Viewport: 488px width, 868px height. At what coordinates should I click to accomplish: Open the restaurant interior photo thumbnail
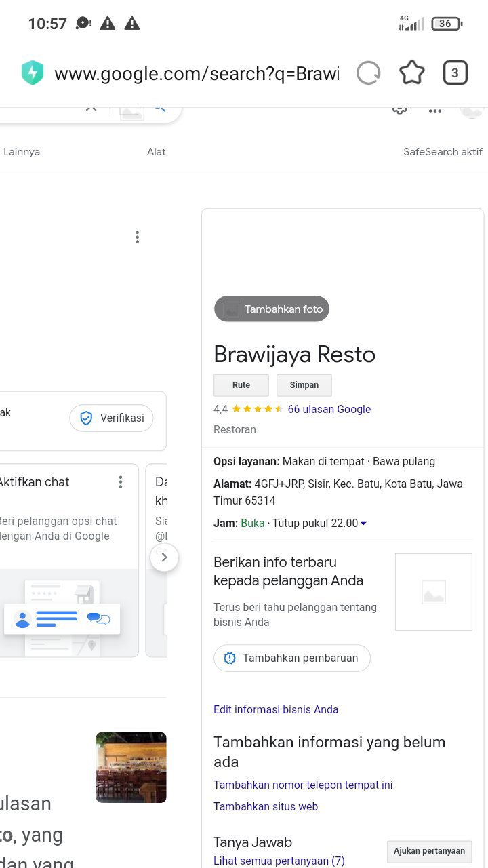point(131,768)
